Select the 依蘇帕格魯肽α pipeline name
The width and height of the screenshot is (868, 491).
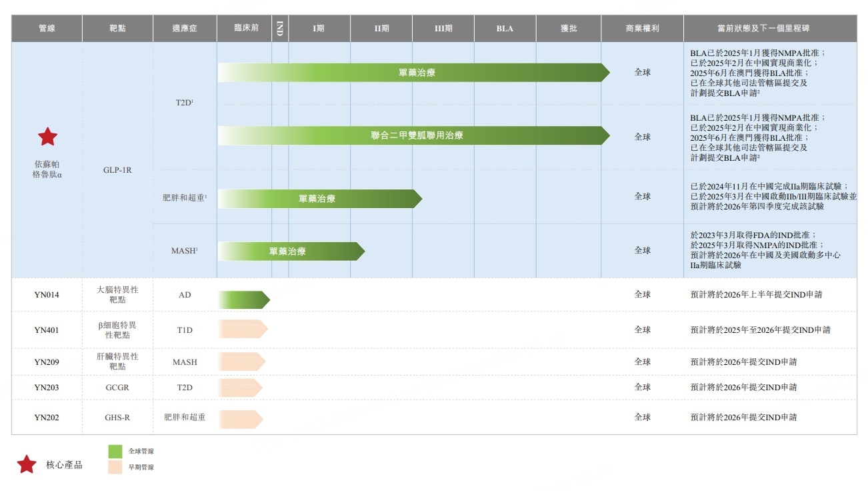click(47, 169)
